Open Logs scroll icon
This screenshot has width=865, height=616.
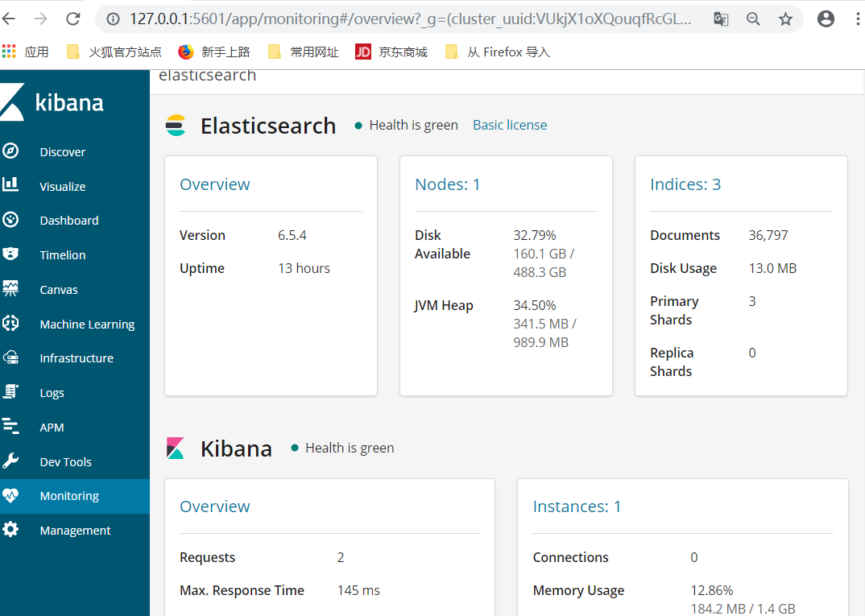(10, 392)
